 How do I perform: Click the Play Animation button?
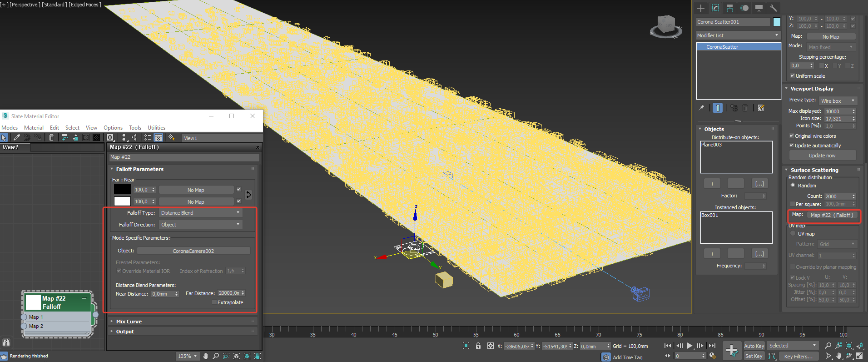coord(690,346)
